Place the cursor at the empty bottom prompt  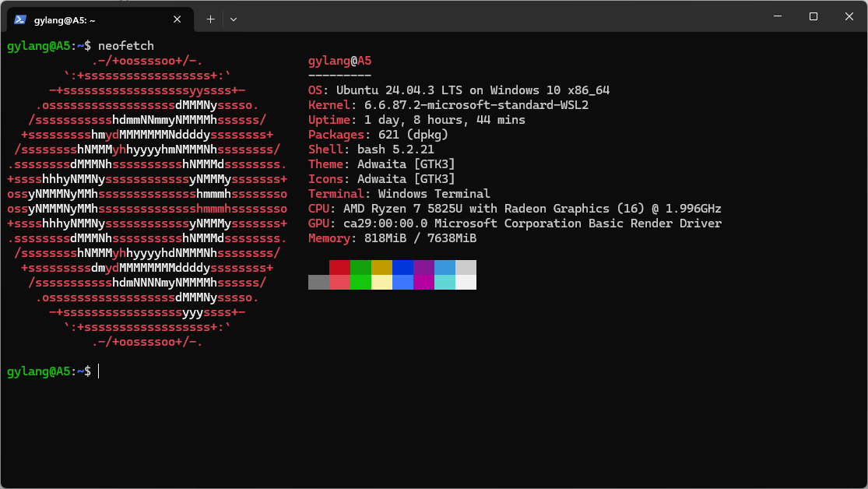click(99, 371)
